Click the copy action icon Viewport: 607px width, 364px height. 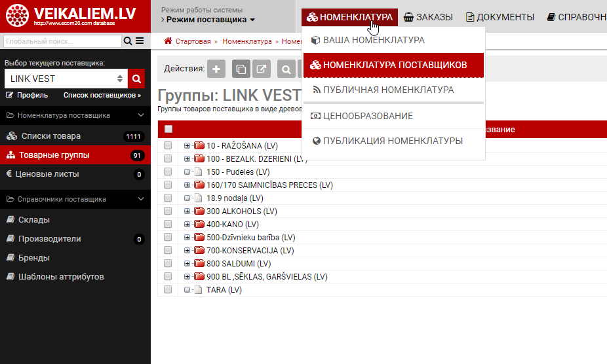click(x=242, y=69)
